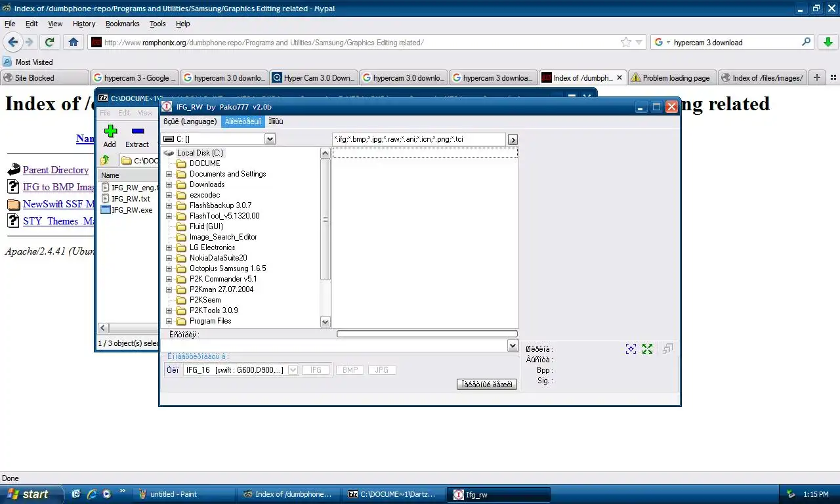Close the Index of /dumbph... tab
The image size is (840, 504).
(x=620, y=77)
